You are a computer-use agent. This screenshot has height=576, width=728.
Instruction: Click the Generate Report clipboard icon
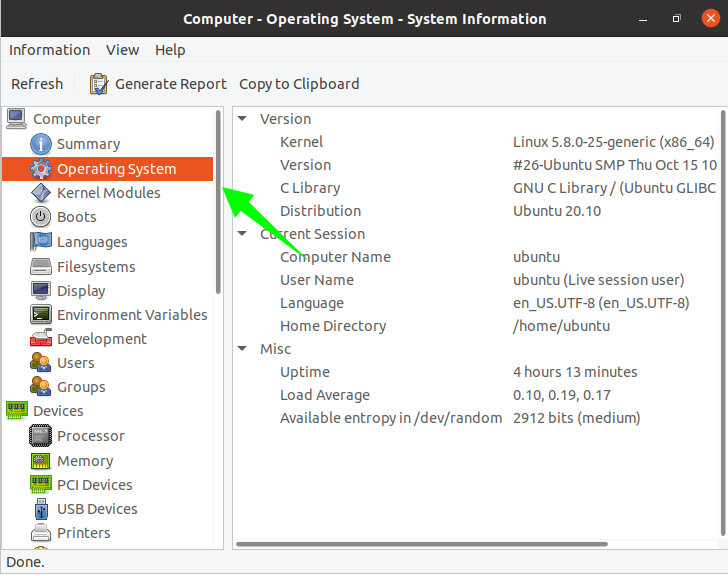pyautogui.click(x=99, y=84)
